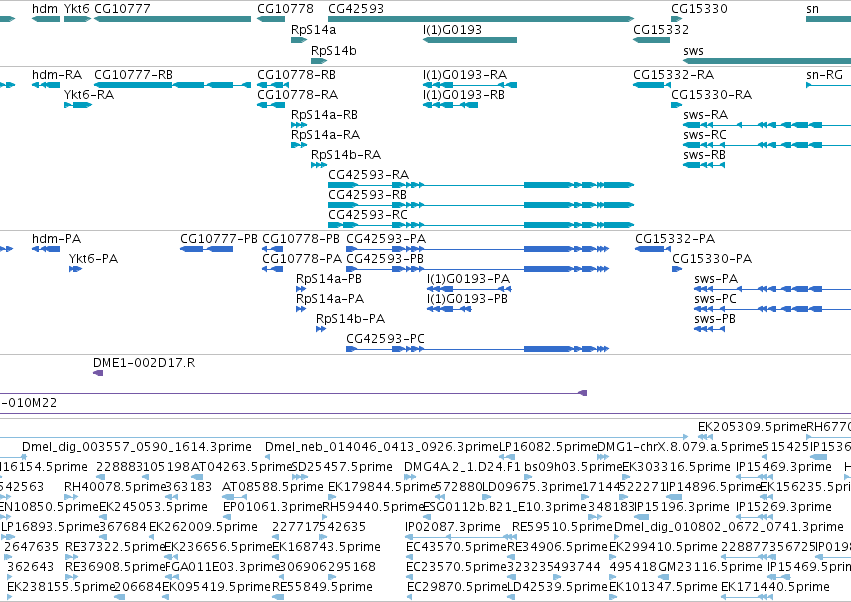Open EST Dmel_dig_003557_0590_1614.3prime

click(x=137, y=447)
